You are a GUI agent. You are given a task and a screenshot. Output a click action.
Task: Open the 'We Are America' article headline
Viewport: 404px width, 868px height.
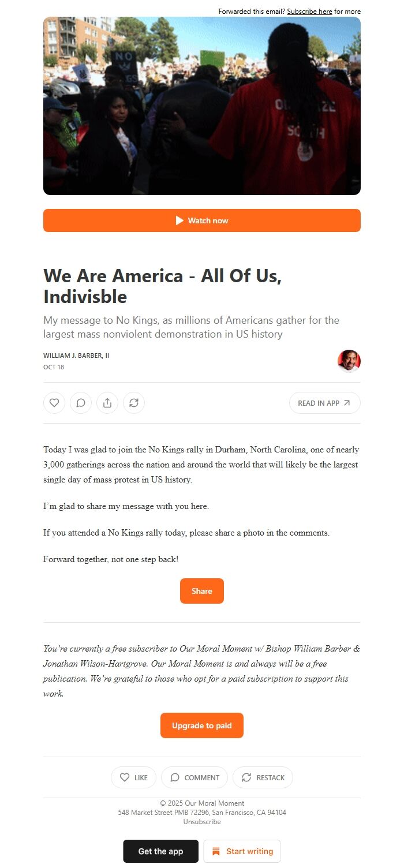[x=162, y=286]
